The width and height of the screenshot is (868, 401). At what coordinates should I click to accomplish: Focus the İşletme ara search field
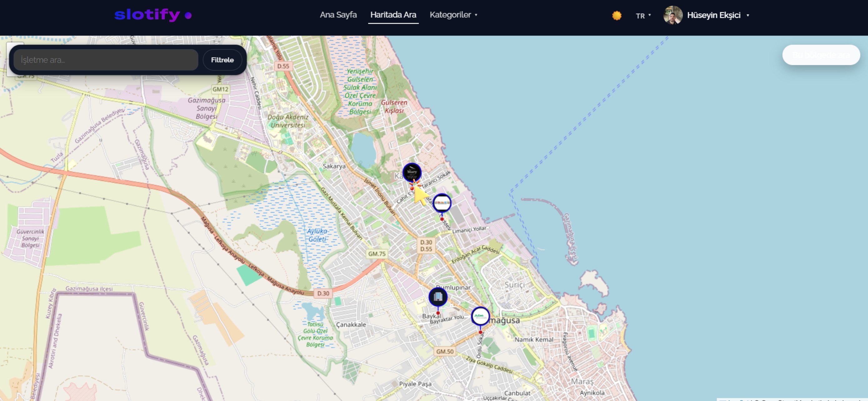click(x=106, y=60)
